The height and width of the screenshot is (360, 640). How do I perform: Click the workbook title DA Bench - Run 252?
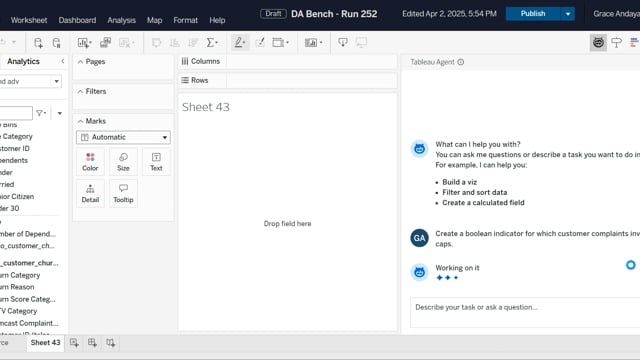coord(334,14)
